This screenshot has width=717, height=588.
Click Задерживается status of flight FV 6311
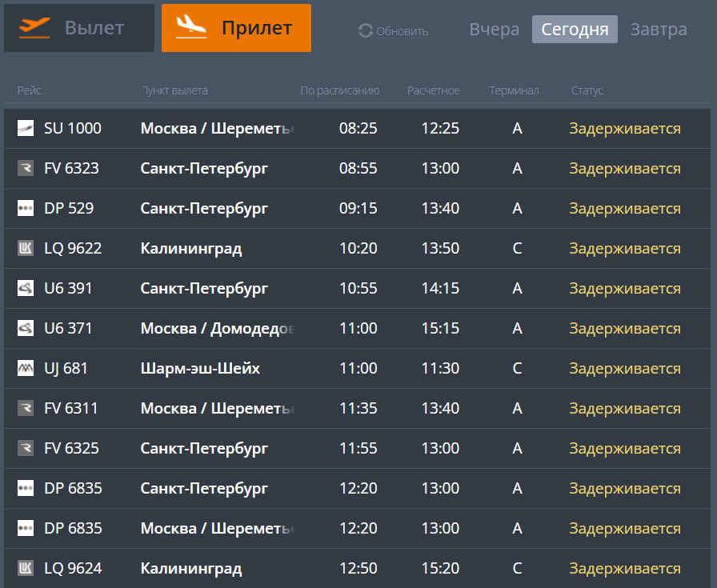tap(625, 408)
